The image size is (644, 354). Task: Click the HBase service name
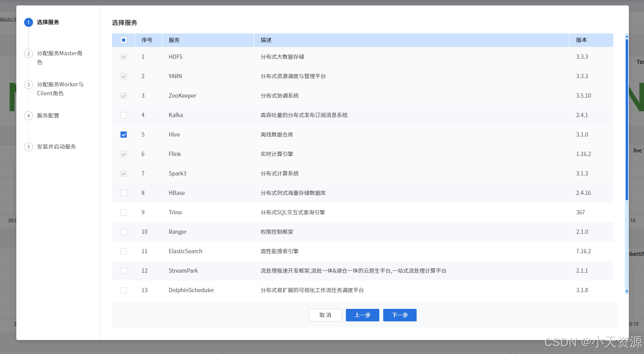pyautogui.click(x=177, y=193)
